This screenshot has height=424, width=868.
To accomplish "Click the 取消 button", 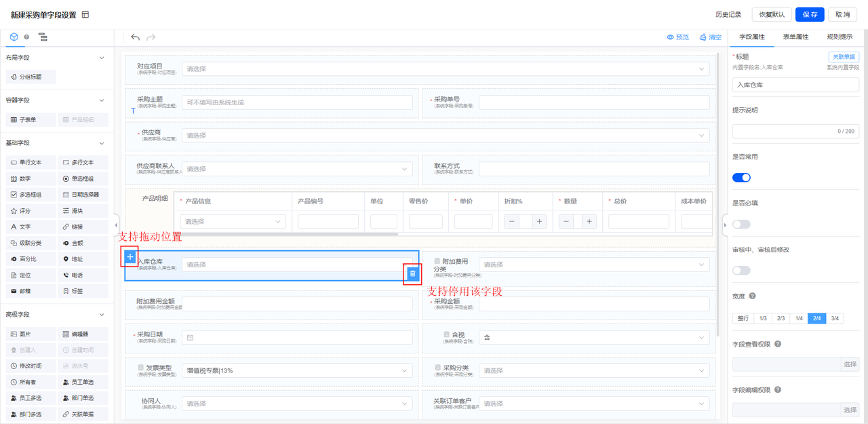I will [842, 14].
